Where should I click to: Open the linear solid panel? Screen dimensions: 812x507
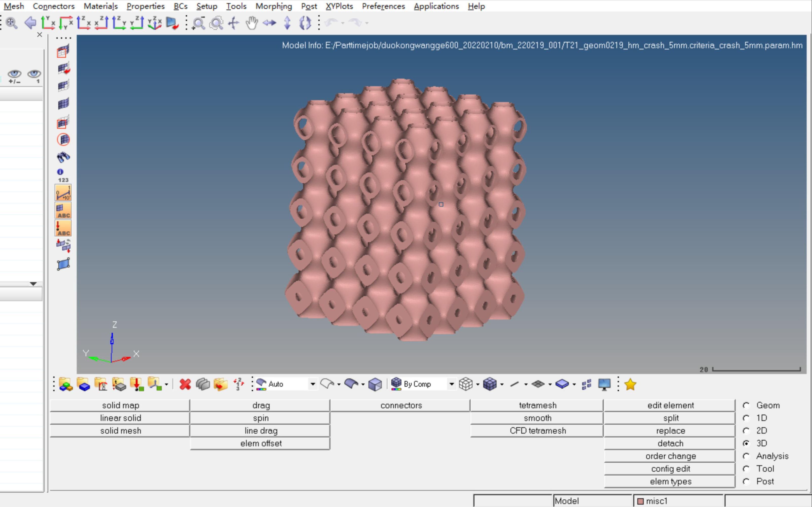click(x=120, y=418)
